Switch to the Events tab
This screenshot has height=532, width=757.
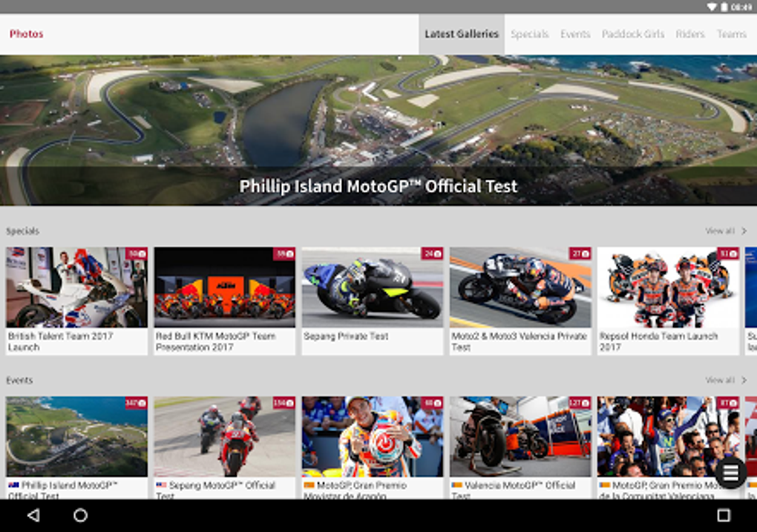575,34
